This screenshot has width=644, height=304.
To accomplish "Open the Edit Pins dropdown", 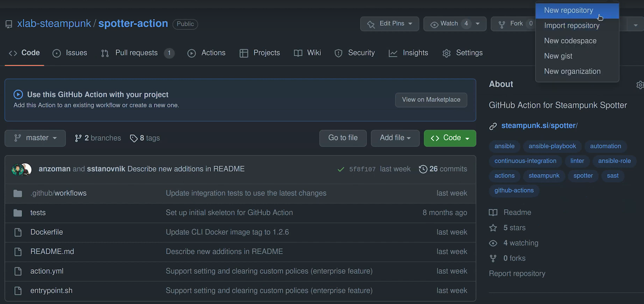I will (x=390, y=24).
